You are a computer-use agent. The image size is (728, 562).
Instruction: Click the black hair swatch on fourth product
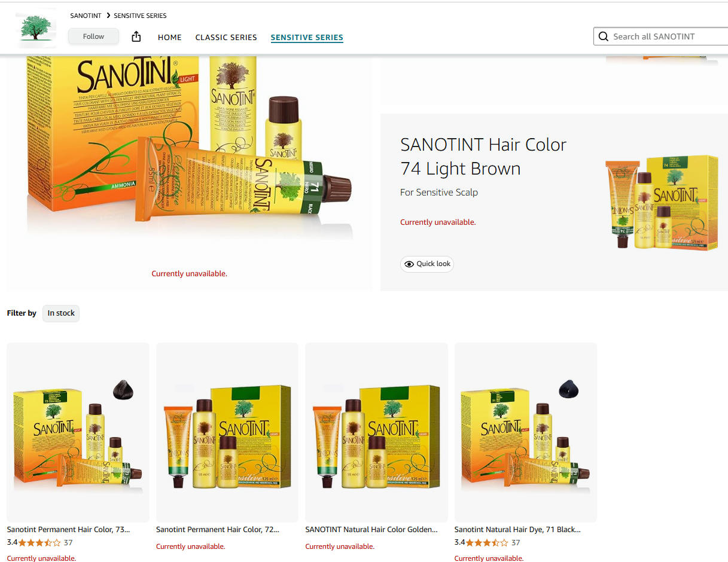tap(568, 389)
